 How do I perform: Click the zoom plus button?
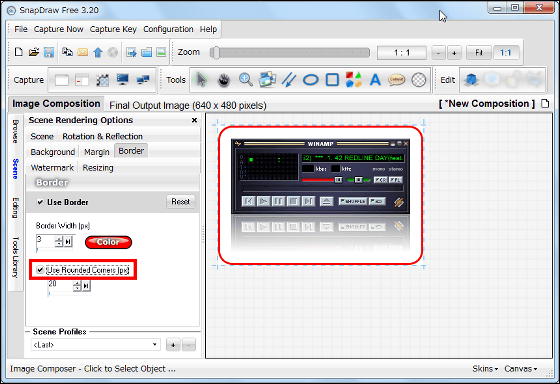tap(454, 53)
